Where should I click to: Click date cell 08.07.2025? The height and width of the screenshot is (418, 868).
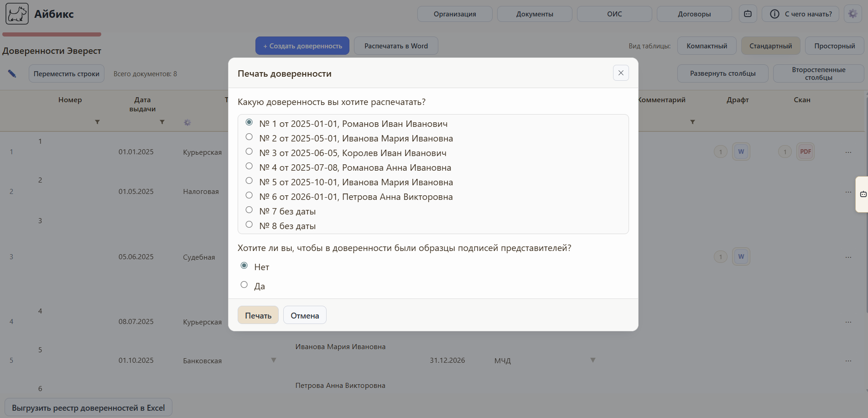[136, 322]
